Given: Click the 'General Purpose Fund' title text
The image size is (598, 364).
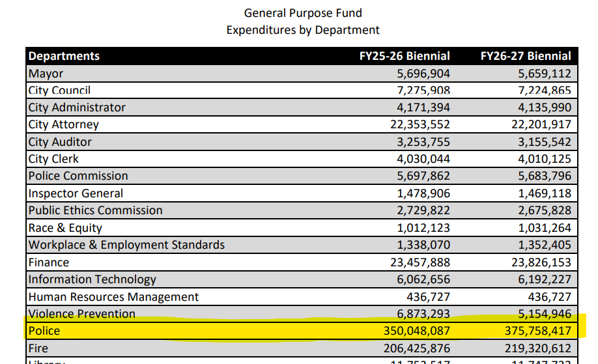Looking at the screenshot, I should [x=303, y=13].
